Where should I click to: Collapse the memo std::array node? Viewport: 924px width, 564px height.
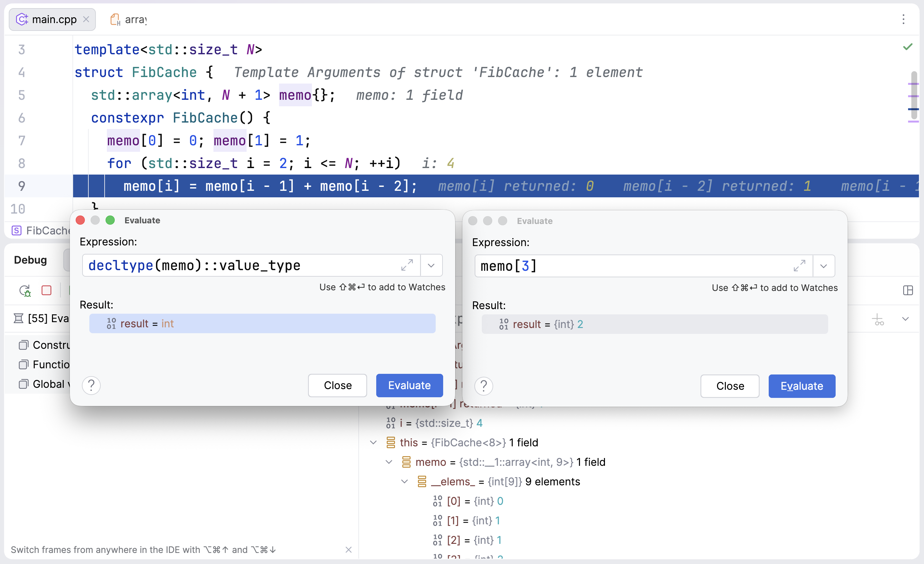389,462
